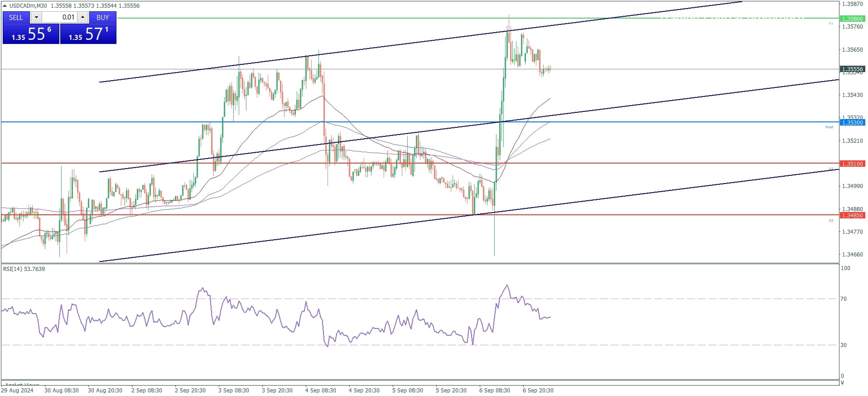This screenshot has height=396, width=868.
Task: Click the 1.35870 price scale value
Action: 852,4
